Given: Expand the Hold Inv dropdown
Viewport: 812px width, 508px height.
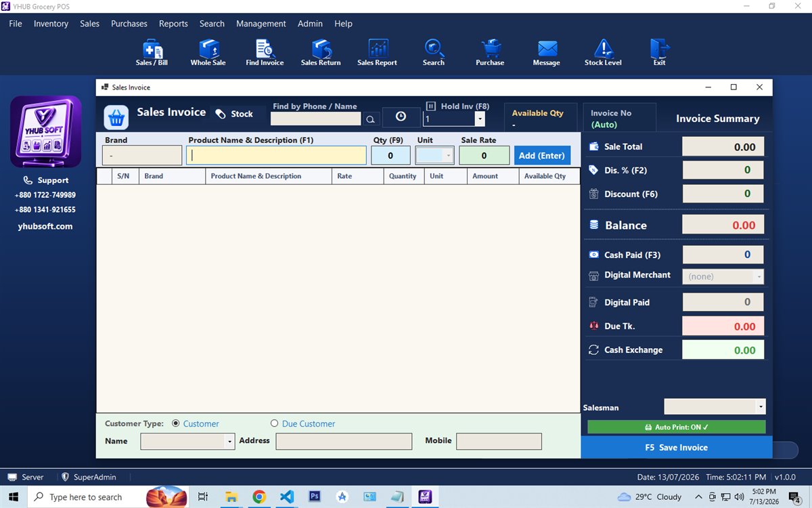Looking at the screenshot, I should (x=480, y=119).
